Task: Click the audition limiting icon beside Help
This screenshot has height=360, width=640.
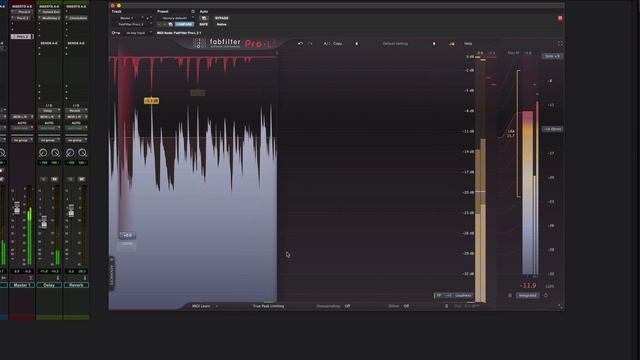Action: pos(452,44)
